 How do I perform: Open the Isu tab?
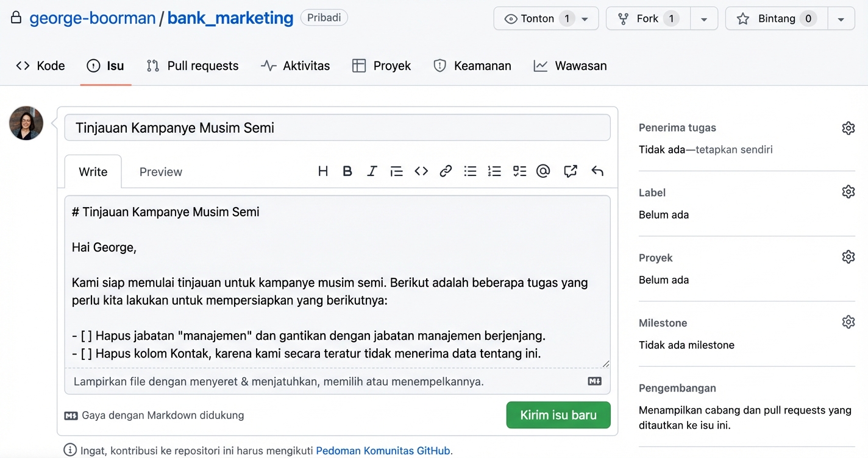[x=105, y=66]
